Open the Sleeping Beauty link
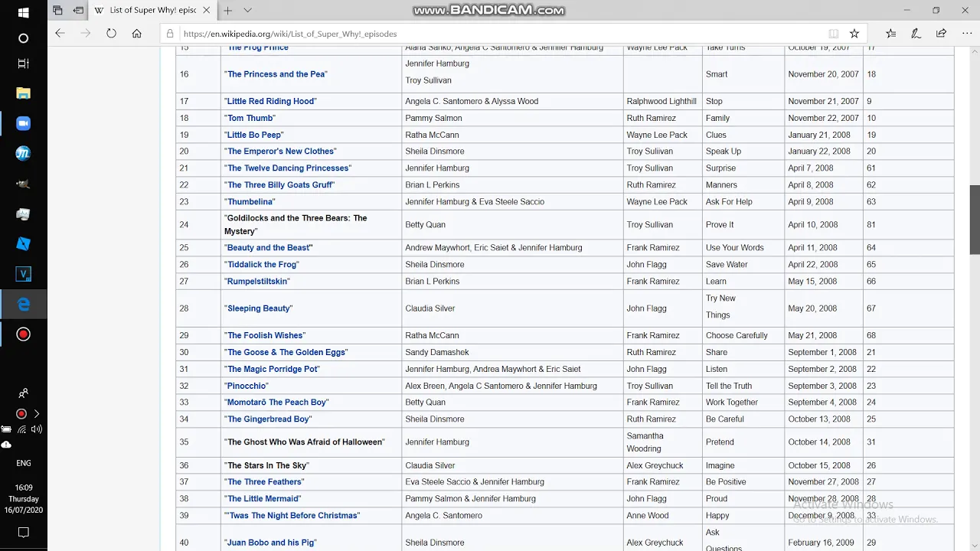980x551 pixels. tap(259, 308)
